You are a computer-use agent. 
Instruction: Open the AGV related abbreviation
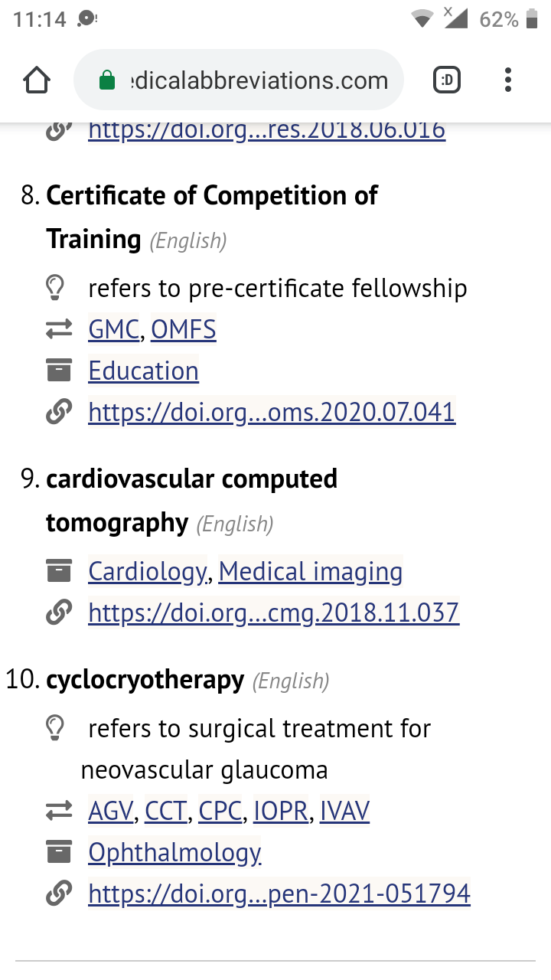[x=111, y=812]
